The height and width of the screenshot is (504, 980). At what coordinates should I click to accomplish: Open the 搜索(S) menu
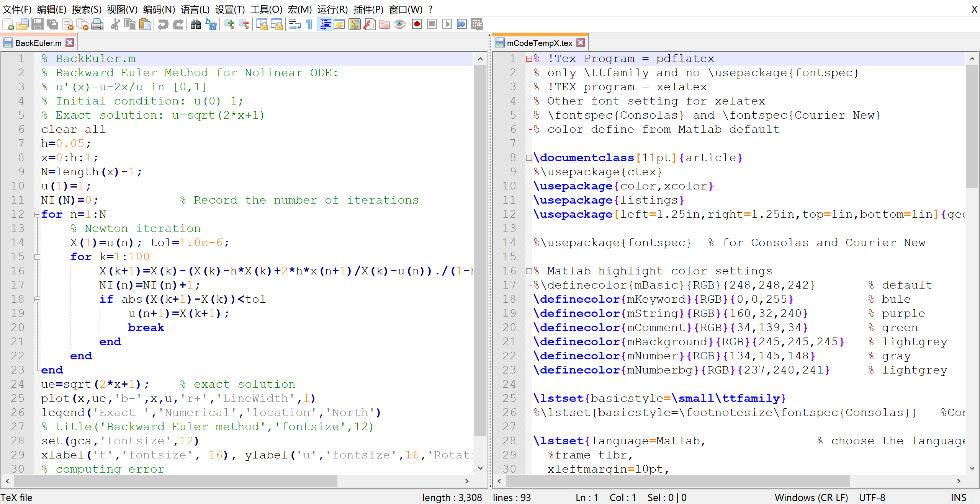87,9
